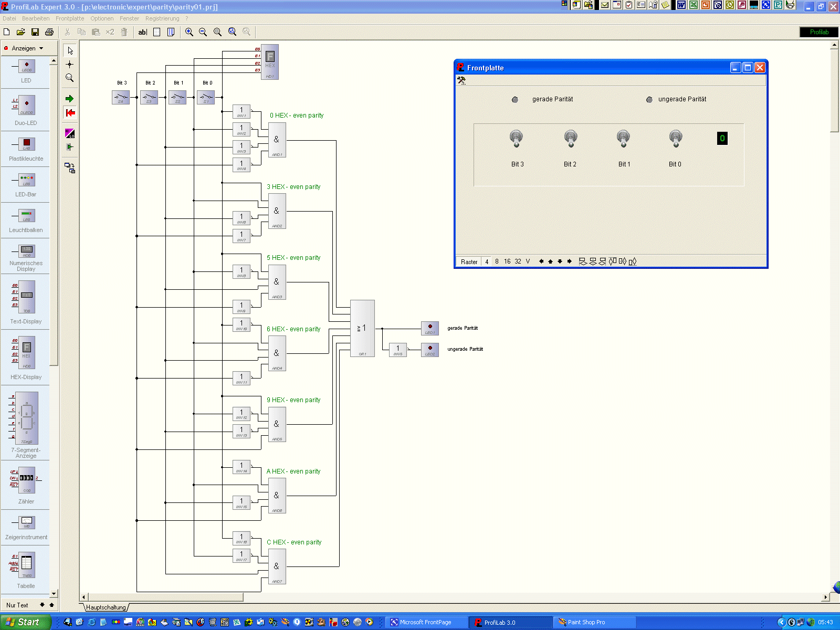
Task: Select the AND1 gate for 0 HEX
Action: tap(277, 140)
